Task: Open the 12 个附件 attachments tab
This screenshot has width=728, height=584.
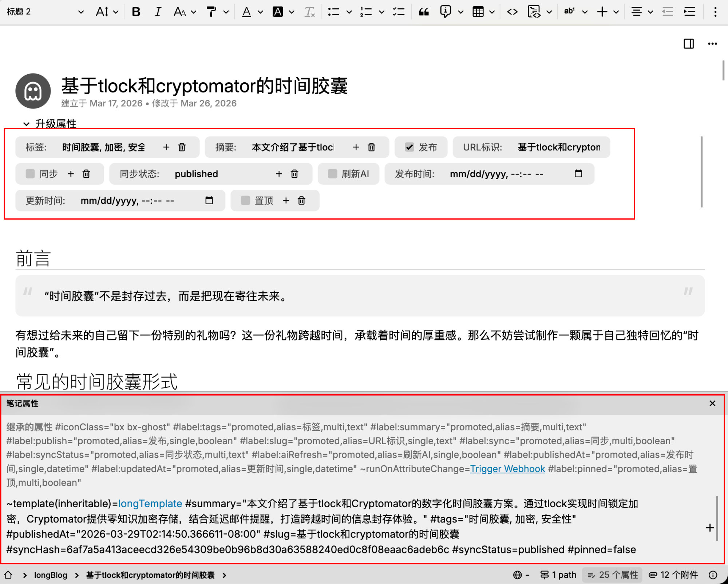Action: [x=673, y=575]
